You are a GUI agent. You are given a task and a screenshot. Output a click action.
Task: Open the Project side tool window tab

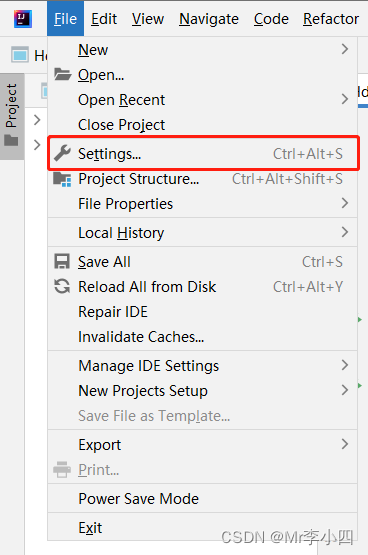pyautogui.click(x=12, y=116)
